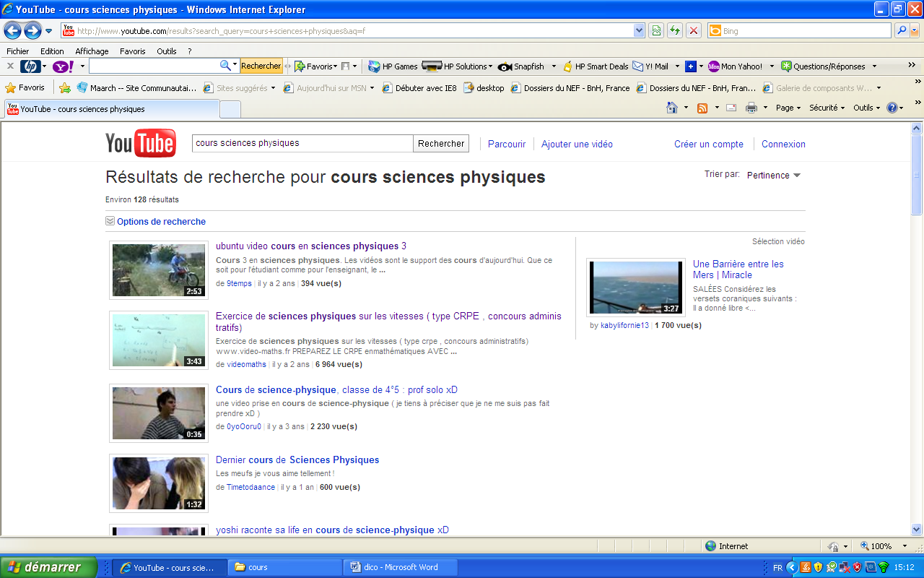Open Questions/Réponses toolbar shortcut

[823, 66]
